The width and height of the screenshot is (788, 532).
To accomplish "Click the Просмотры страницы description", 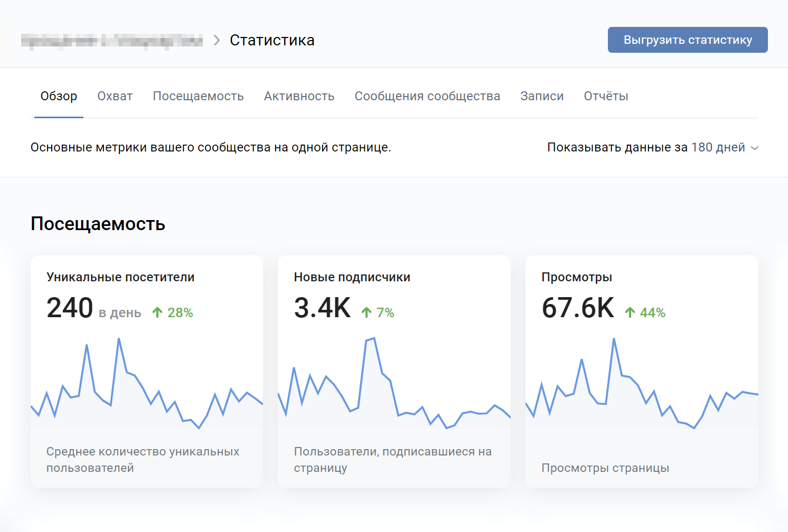I will tap(605, 468).
